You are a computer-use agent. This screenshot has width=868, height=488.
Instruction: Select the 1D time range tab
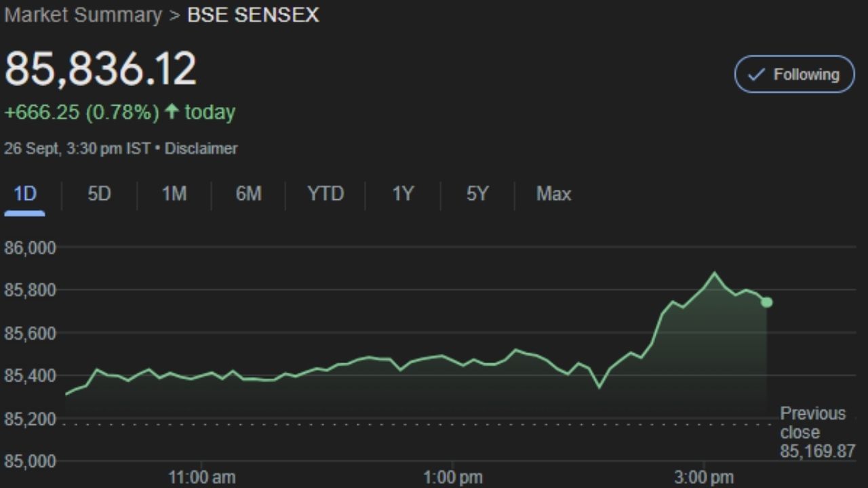24,195
